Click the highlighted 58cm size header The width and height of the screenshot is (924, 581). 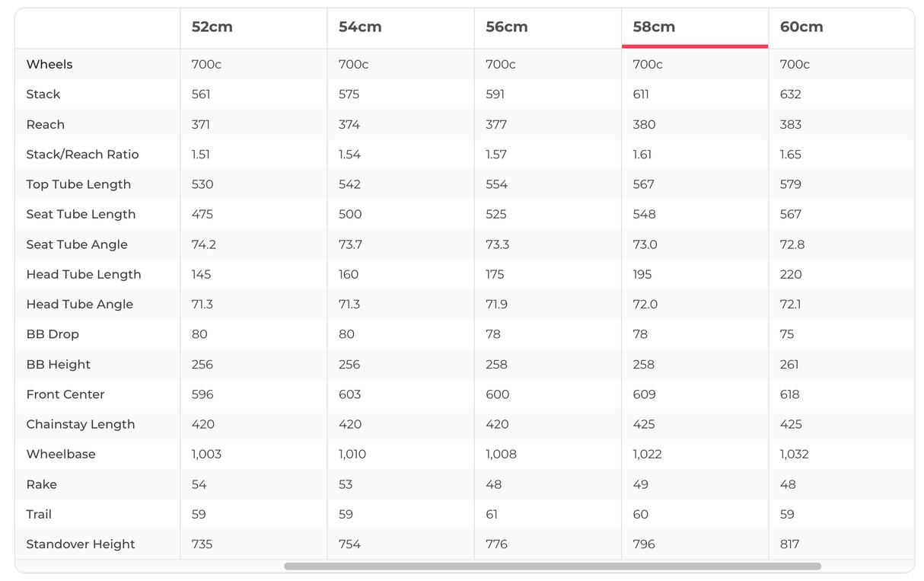point(654,27)
